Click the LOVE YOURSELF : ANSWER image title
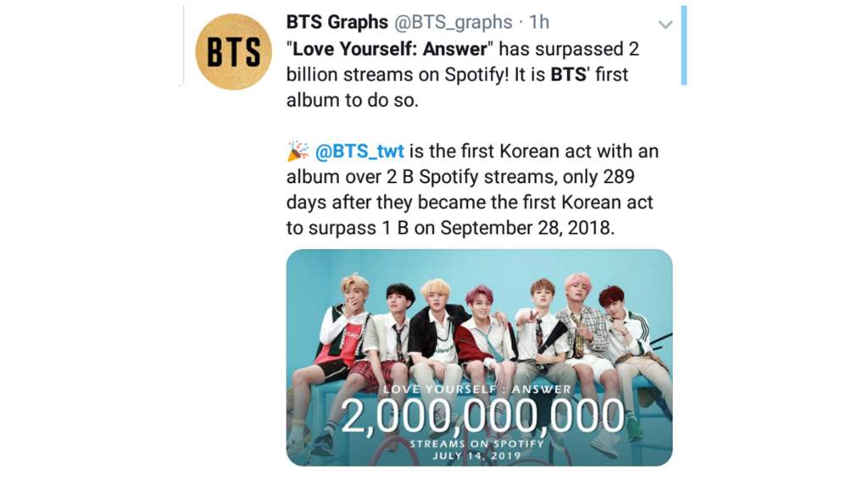The width and height of the screenshot is (868, 481). [477, 390]
